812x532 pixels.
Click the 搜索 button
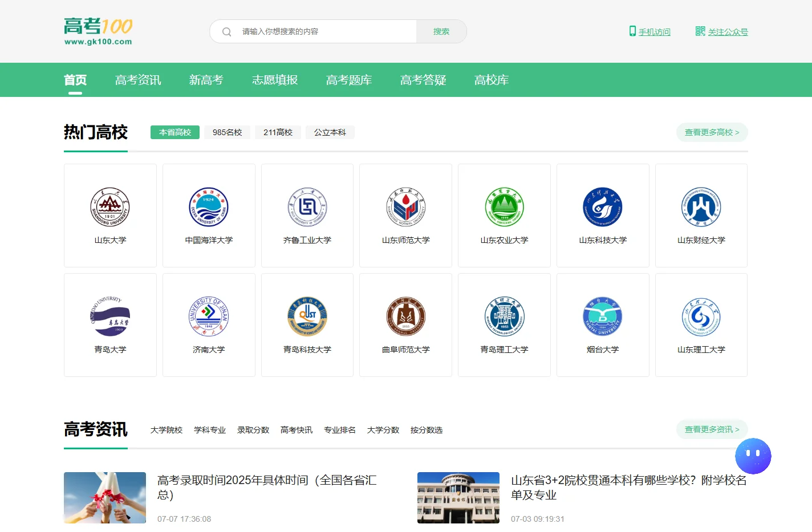[x=441, y=31]
